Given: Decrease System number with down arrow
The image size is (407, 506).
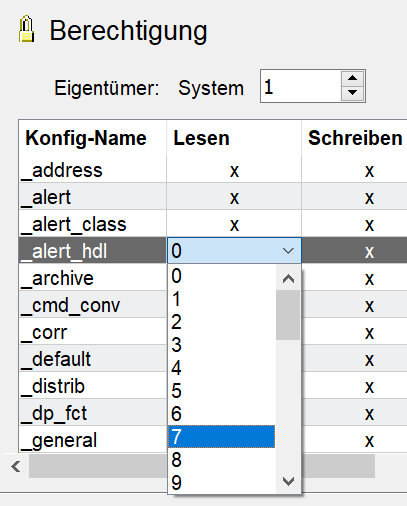Looking at the screenshot, I should point(352,93).
